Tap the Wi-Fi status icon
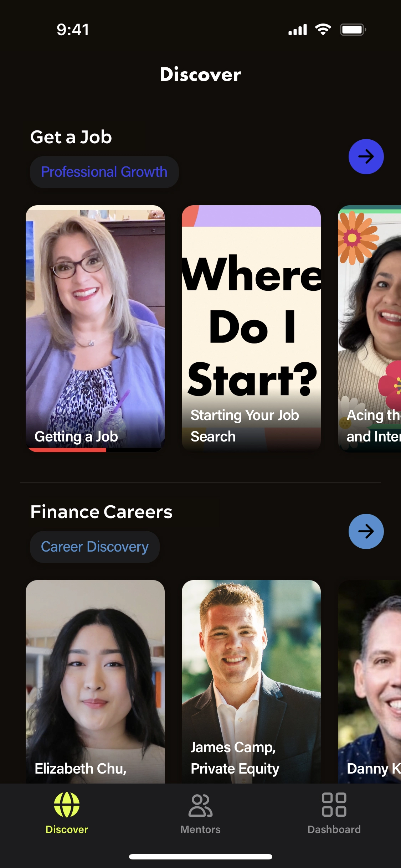401x868 pixels. pos(323,30)
